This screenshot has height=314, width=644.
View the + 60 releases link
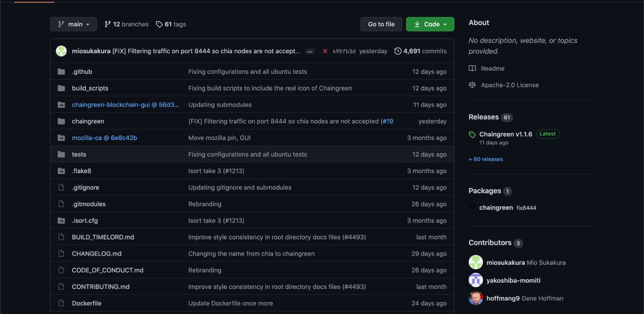point(486,159)
